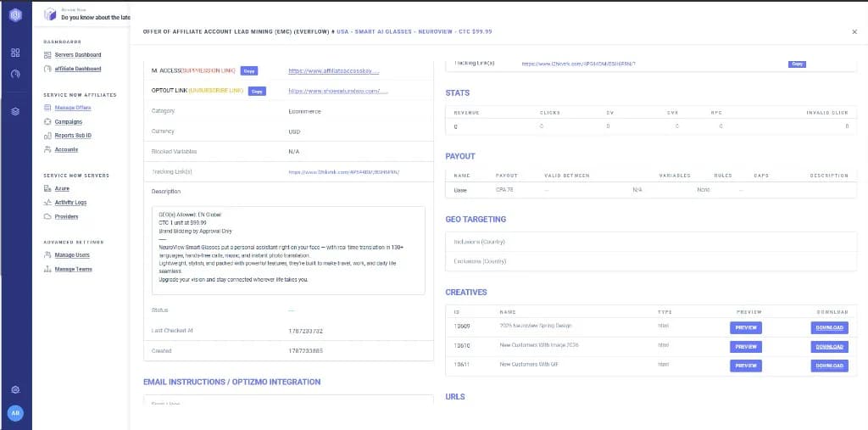
Task: Preview creative 10609 Spring Design
Action: [746, 327]
